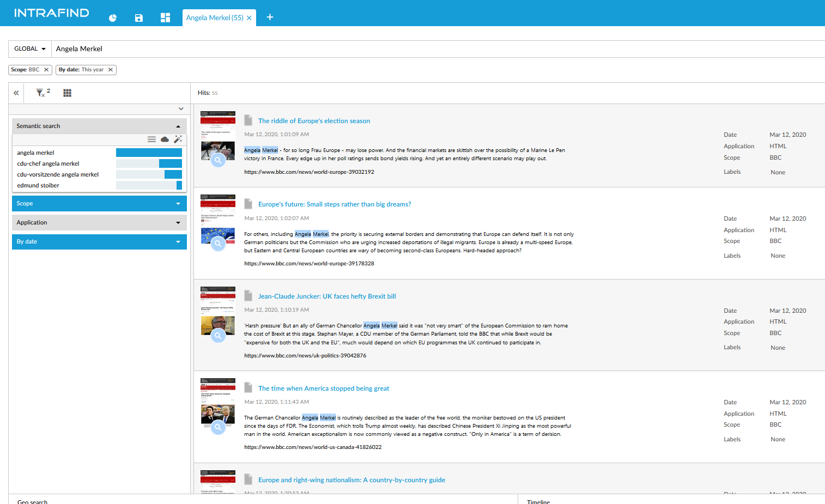
Task: Click the magic wand icon in Semantic search
Action: tap(178, 139)
